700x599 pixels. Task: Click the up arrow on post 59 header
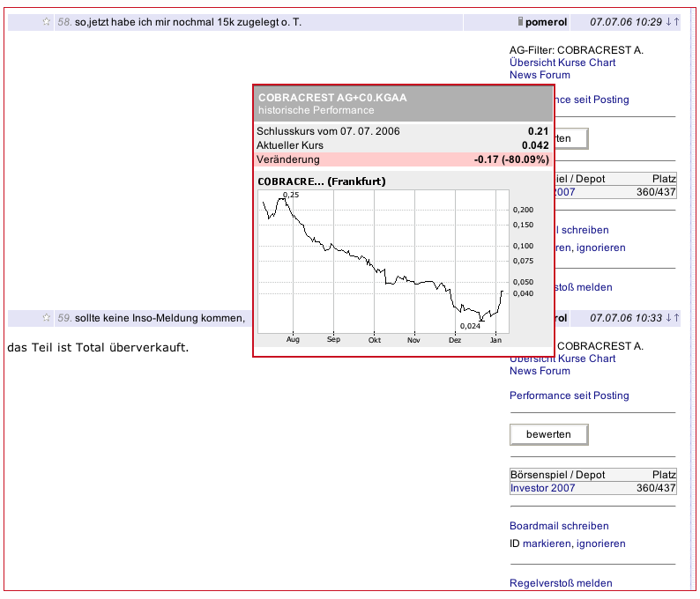(x=676, y=318)
